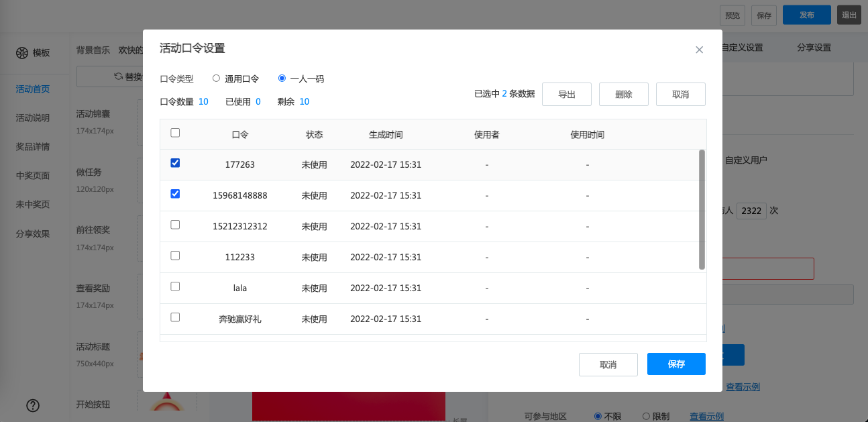Click the 模板 template icon
The image size is (868, 422).
point(22,53)
